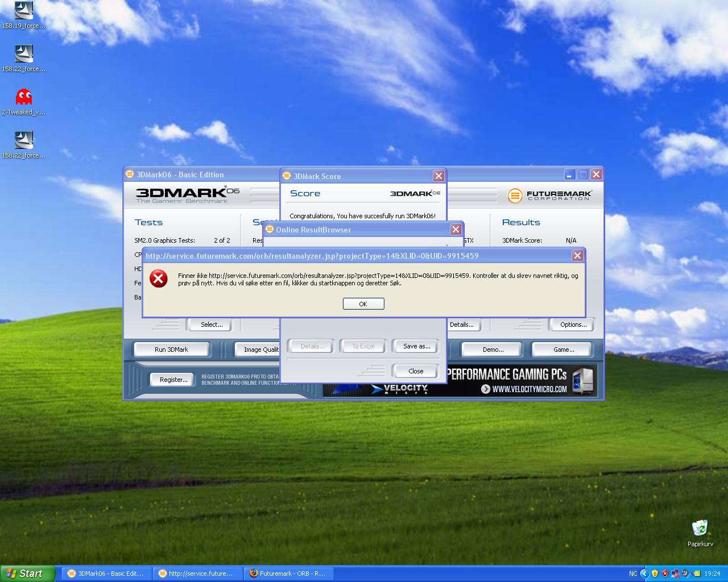Click Run 3DMark in the main window
The width and height of the screenshot is (728, 582).
171,350
